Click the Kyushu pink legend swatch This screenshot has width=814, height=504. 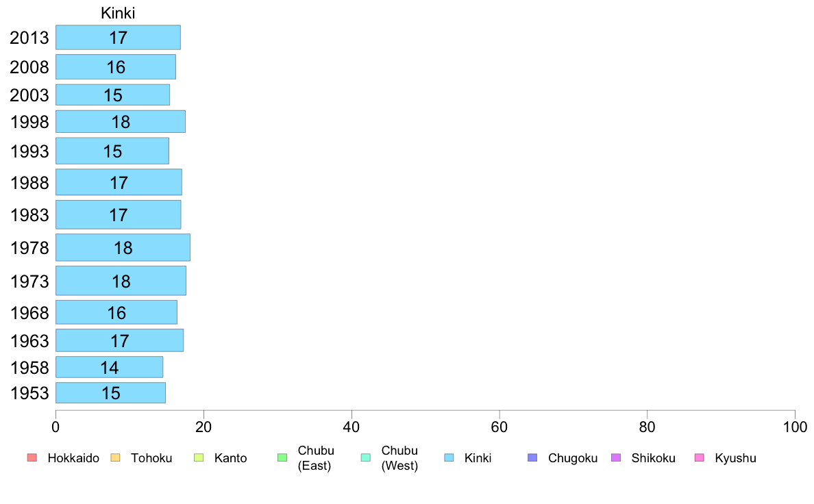point(700,458)
